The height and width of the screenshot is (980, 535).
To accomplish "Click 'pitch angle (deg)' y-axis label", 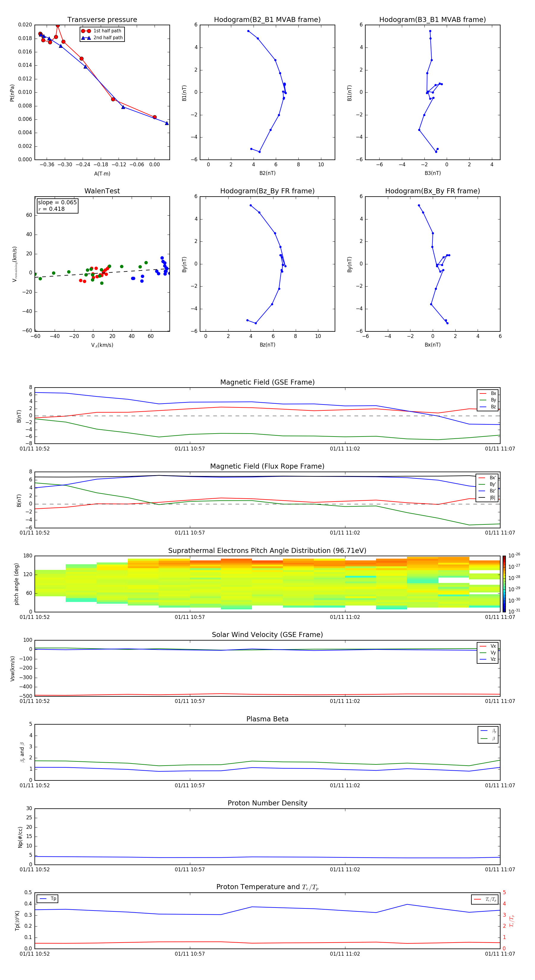I will [x=16, y=584].
